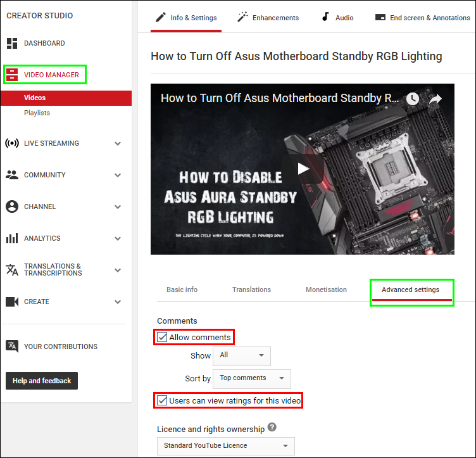The image size is (476, 458).
Task: Click the Translations & Transcriptions icon
Action: click(12, 270)
